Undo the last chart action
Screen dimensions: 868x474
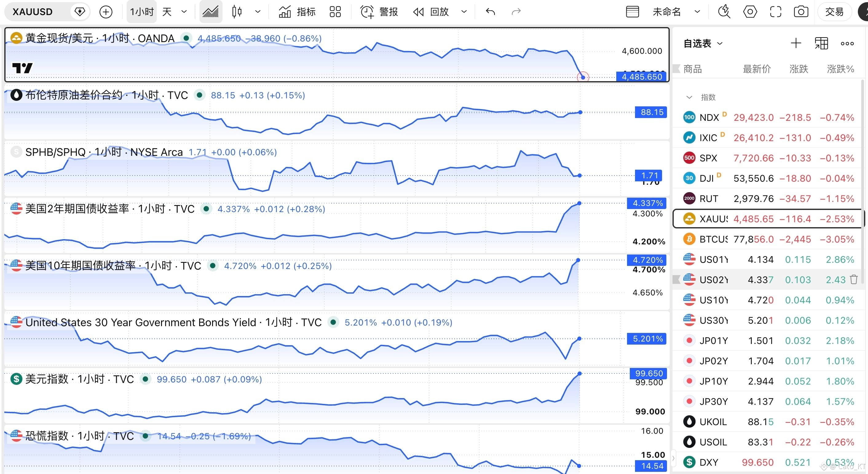pos(491,12)
